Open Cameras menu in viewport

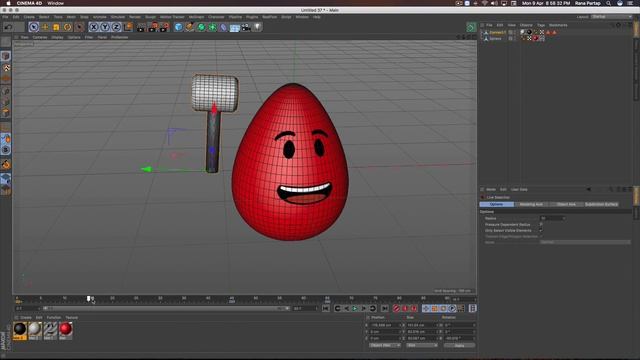click(x=40, y=37)
